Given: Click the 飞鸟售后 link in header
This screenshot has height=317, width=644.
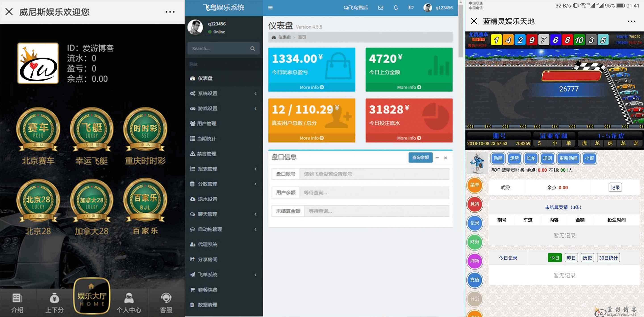Looking at the screenshot, I should point(356,8).
